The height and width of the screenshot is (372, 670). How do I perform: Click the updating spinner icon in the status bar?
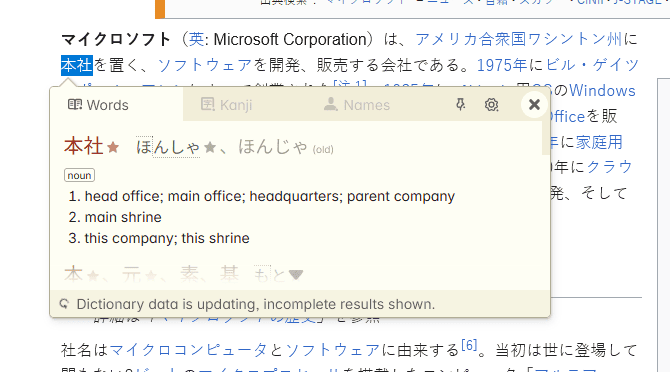click(x=64, y=304)
